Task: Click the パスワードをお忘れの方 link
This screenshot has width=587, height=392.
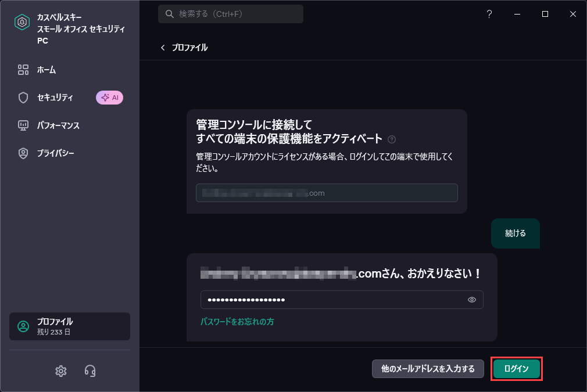Action: tap(237, 322)
